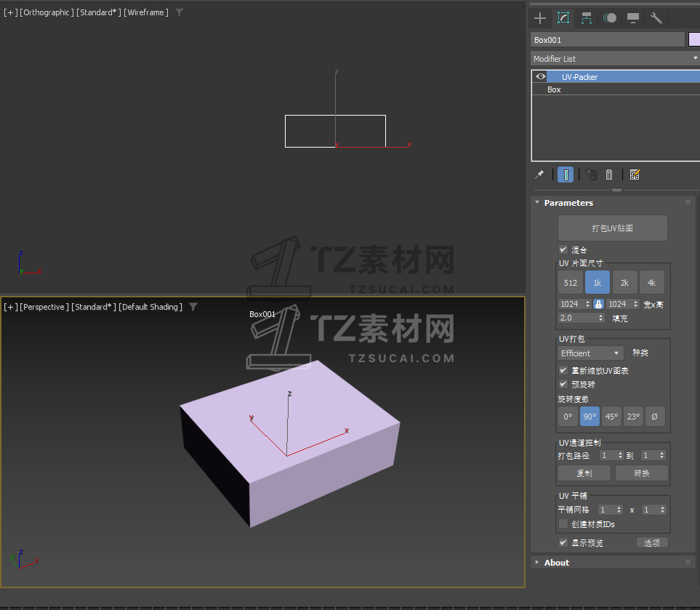Click the Pin Stack icon
Viewport: 700px width, 610px height.
539,174
